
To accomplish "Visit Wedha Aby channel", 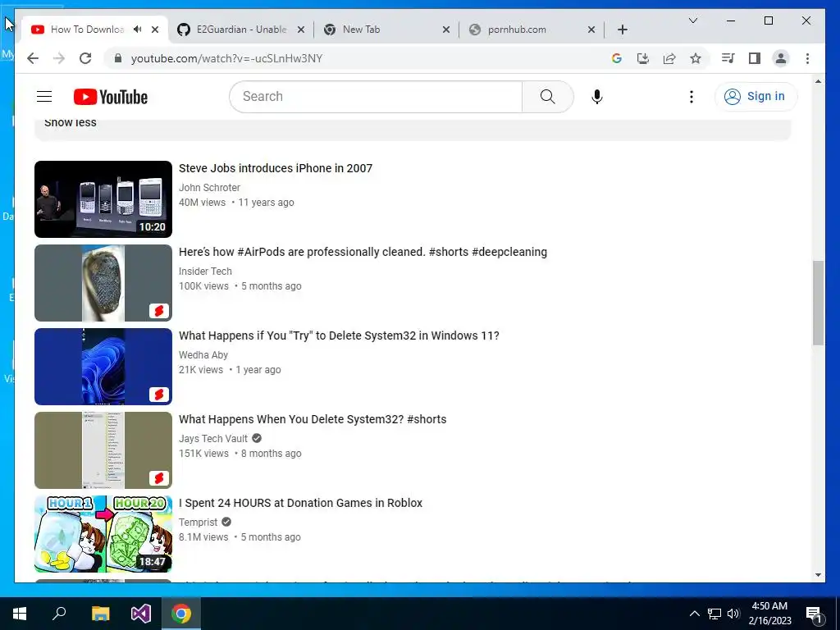I will [203, 354].
